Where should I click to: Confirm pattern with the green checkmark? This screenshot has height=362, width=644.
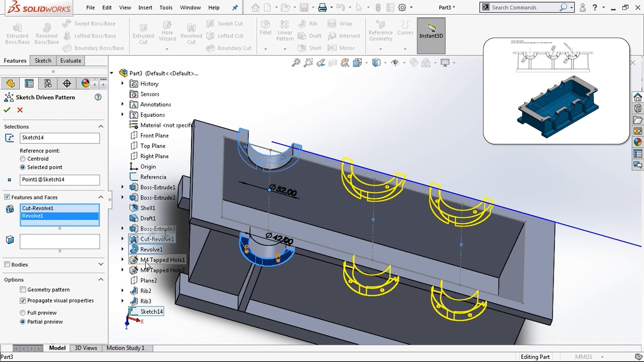coord(7,110)
